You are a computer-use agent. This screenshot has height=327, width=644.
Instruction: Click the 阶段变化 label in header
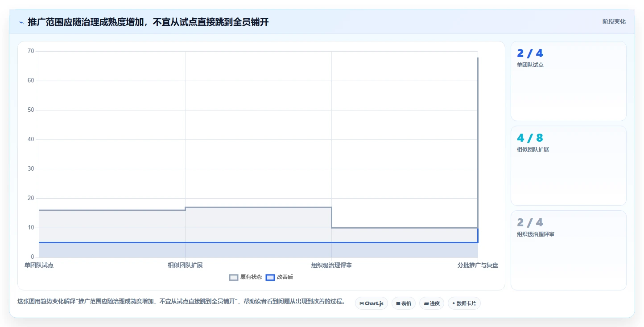pos(614,21)
